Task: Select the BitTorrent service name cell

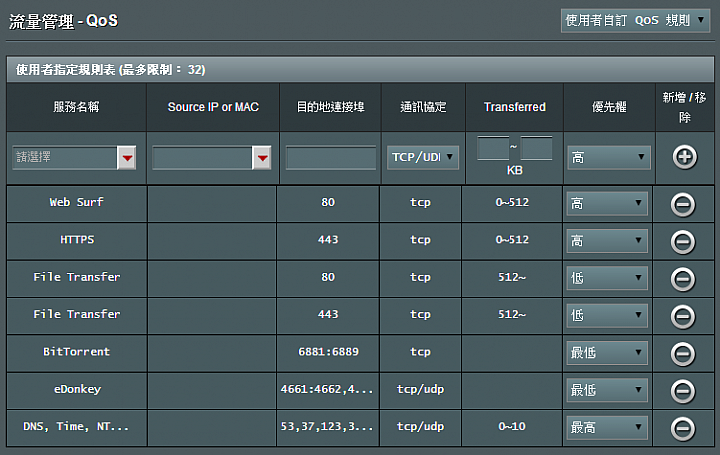Action: tap(77, 354)
